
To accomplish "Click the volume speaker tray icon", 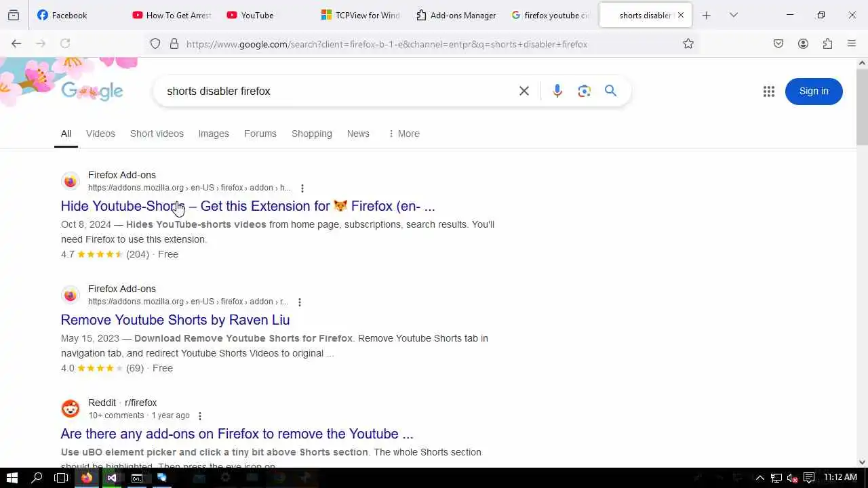I will click(x=792, y=478).
